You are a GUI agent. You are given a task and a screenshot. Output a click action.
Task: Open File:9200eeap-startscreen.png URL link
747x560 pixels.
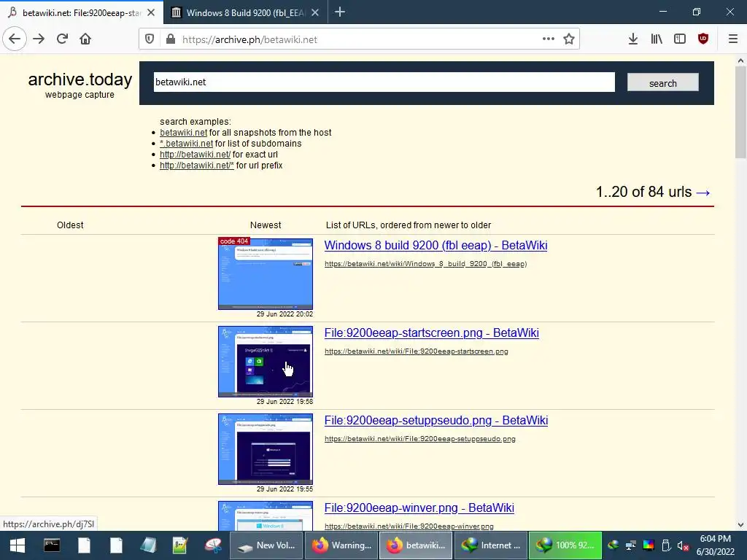pyautogui.click(x=417, y=351)
